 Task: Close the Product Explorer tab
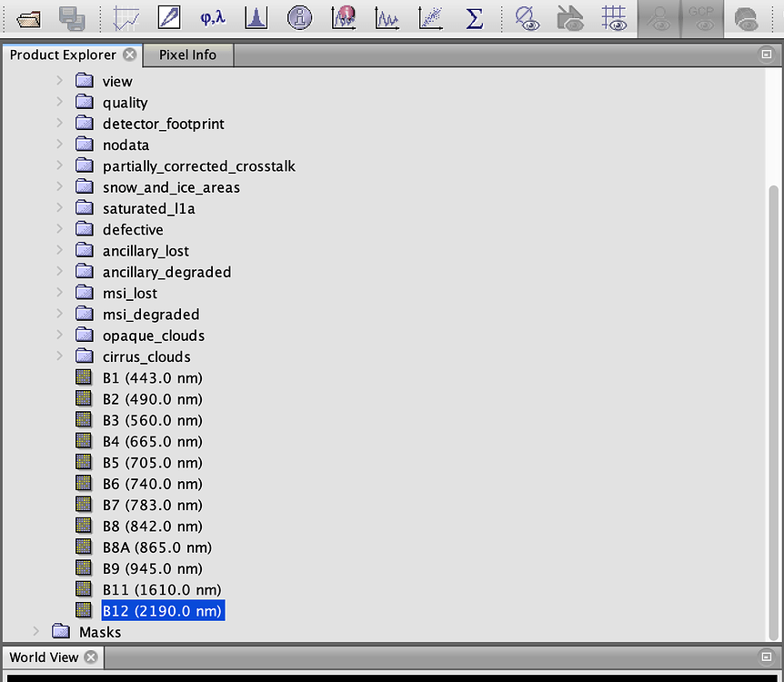[x=130, y=54]
